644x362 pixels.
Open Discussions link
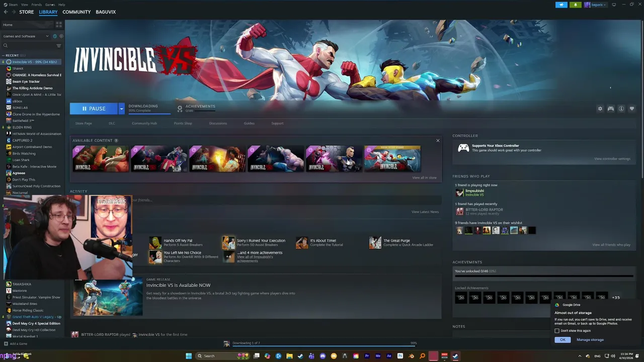click(x=218, y=123)
